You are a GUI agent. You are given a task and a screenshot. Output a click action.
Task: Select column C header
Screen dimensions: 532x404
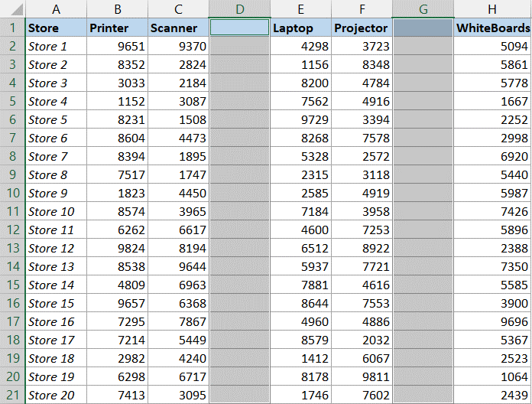178,9
